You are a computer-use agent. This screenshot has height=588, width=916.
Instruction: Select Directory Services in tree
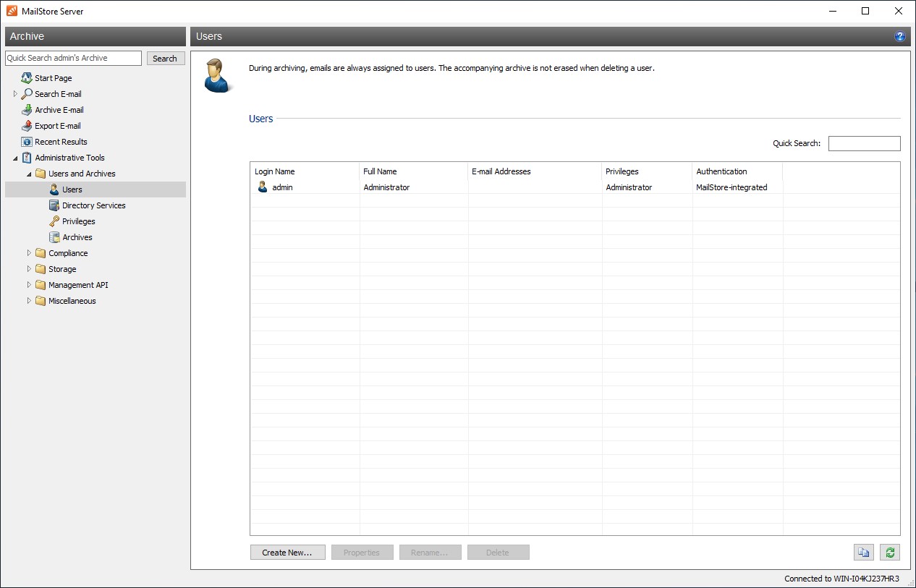click(93, 205)
